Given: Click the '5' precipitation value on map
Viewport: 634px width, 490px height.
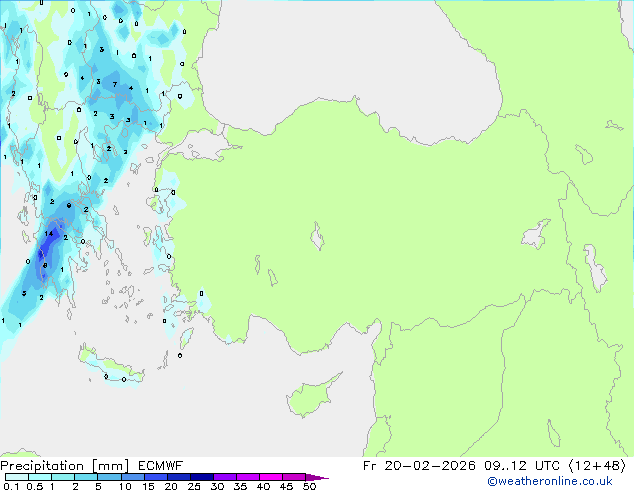Looking at the screenshot, I should (x=24, y=293).
